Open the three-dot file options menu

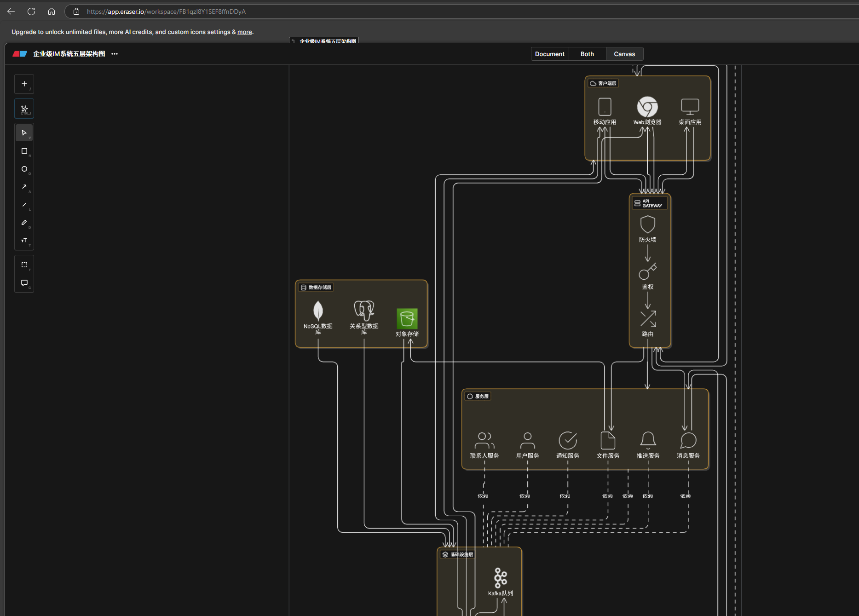(115, 54)
